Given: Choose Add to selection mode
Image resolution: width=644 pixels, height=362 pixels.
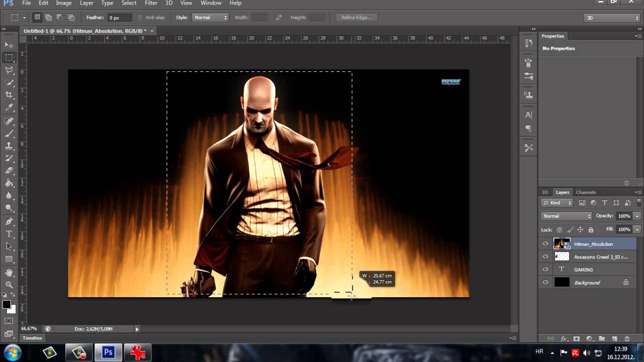Looking at the screenshot, I should click(48, 18).
